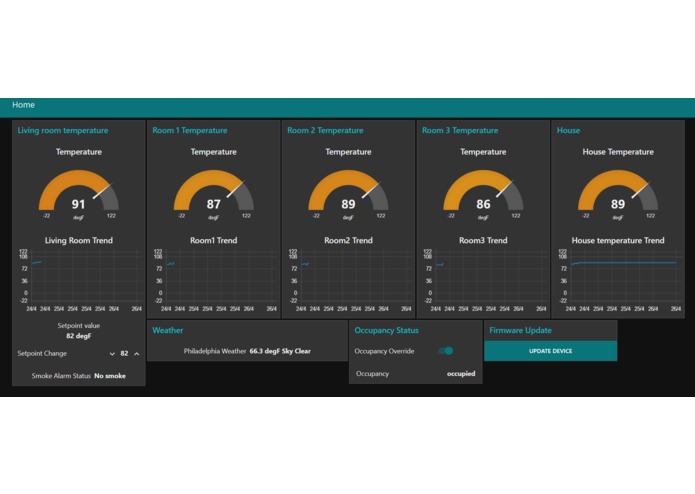Select the "Living room temperature" panel title
695x494 pixels.
pos(63,130)
